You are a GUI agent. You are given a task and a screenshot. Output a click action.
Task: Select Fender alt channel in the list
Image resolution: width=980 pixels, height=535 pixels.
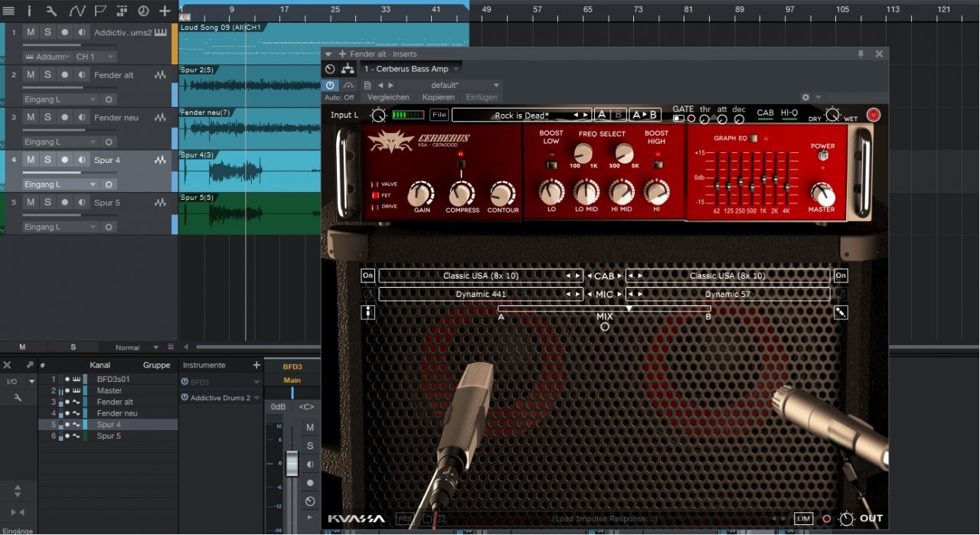pyautogui.click(x=108, y=402)
